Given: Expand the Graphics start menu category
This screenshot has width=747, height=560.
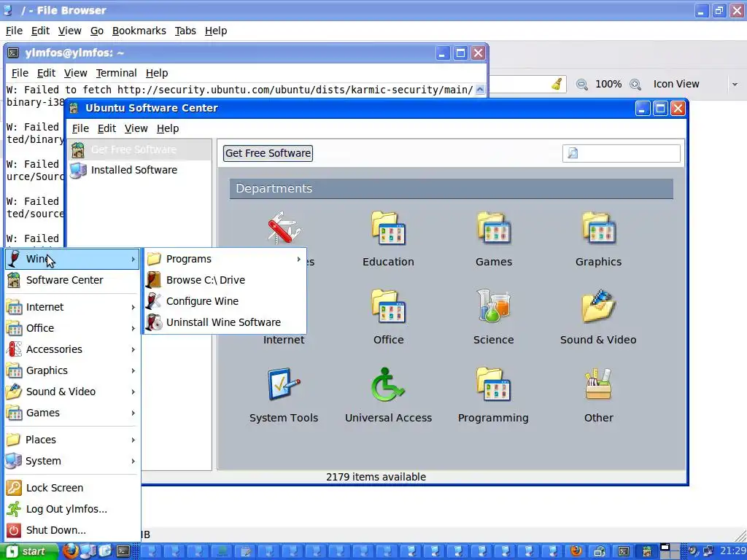Looking at the screenshot, I should [x=72, y=370].
